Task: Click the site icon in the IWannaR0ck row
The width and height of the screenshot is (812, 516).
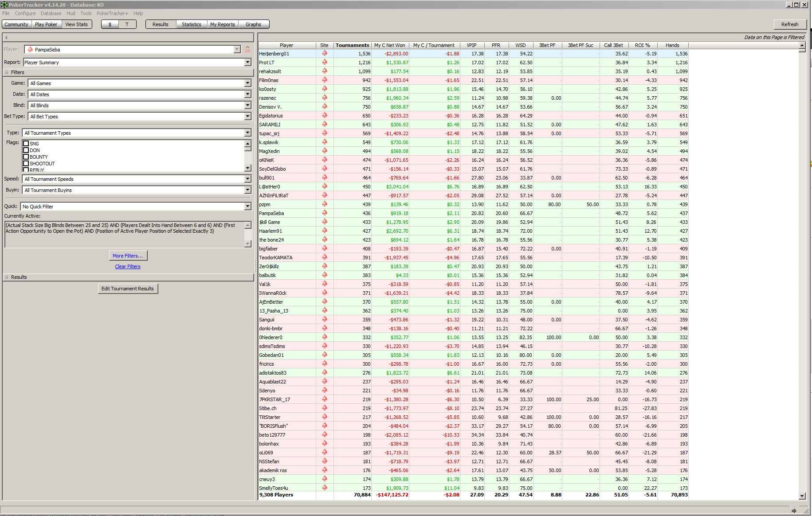Action: (x=325, y=293)
